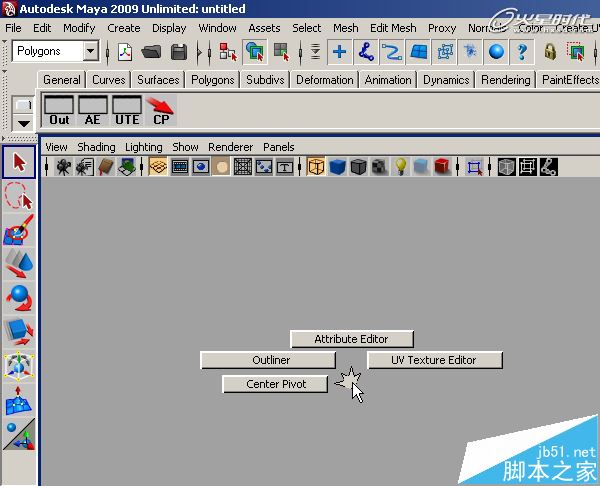Toggle high quality rendering red cube

[442, 167]
